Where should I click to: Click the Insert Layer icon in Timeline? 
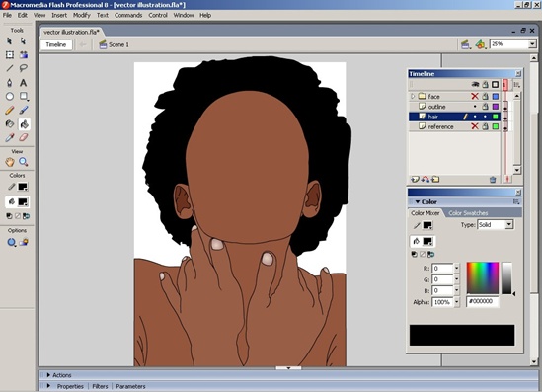(415, 179)
